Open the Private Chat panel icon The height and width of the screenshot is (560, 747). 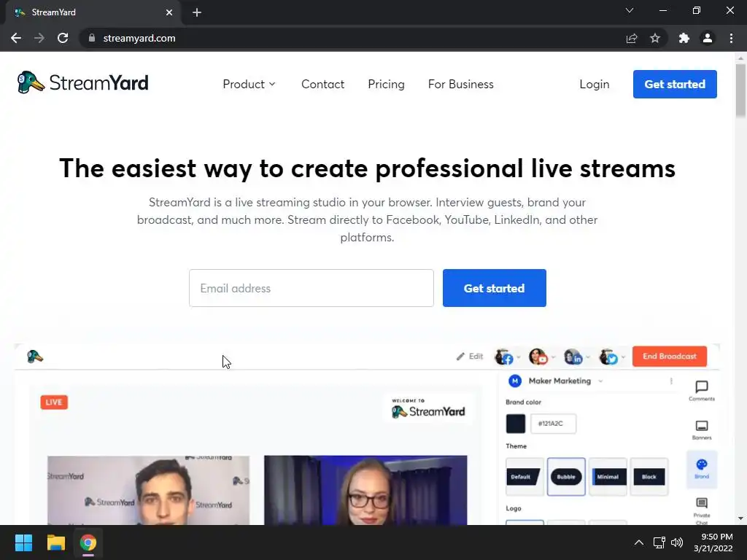pos(702,510)
